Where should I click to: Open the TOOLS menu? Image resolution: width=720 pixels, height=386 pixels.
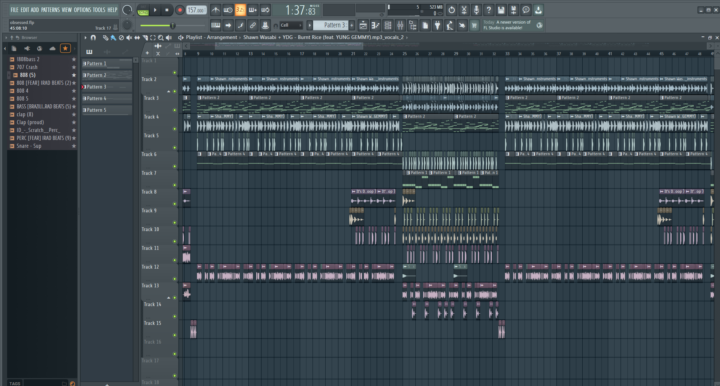coord(99,10)
